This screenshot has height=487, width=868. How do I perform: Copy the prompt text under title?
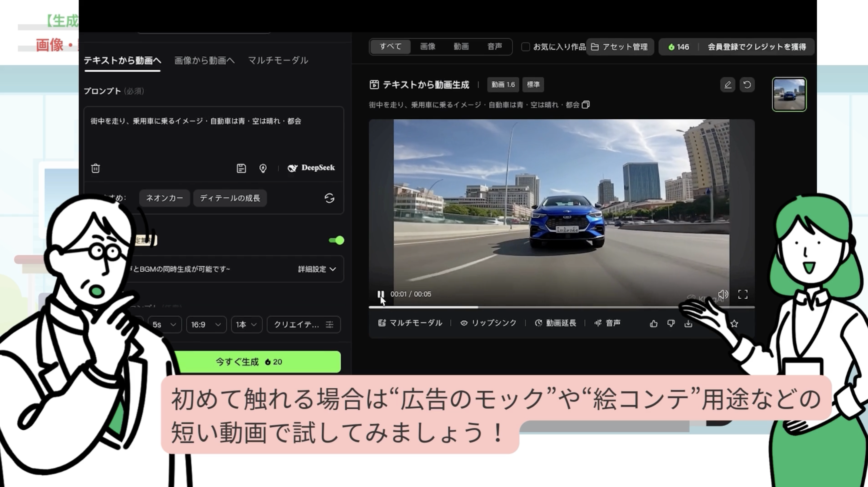pos(586,105)
